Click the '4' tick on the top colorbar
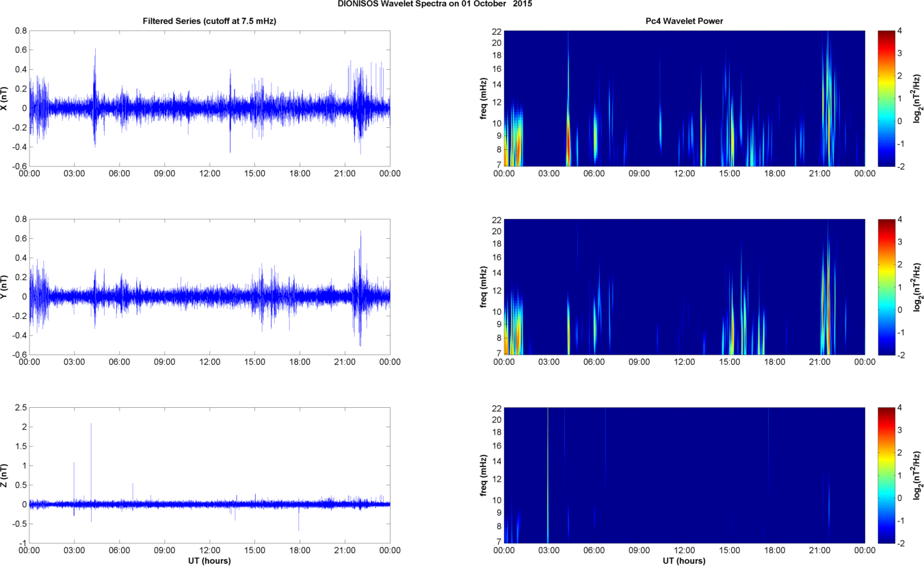The image size is (924, 566). coord(899,31)
